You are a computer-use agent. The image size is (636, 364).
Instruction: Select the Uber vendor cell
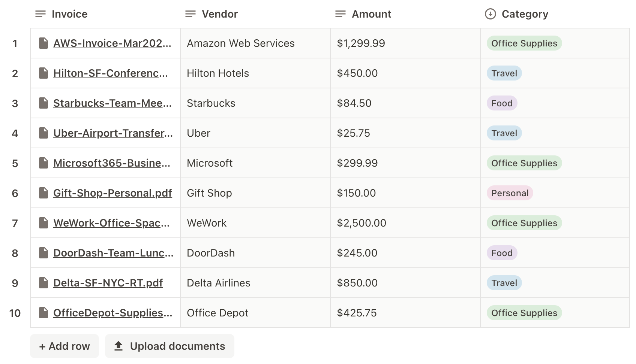pyautogui.click(x=255, y=133)
